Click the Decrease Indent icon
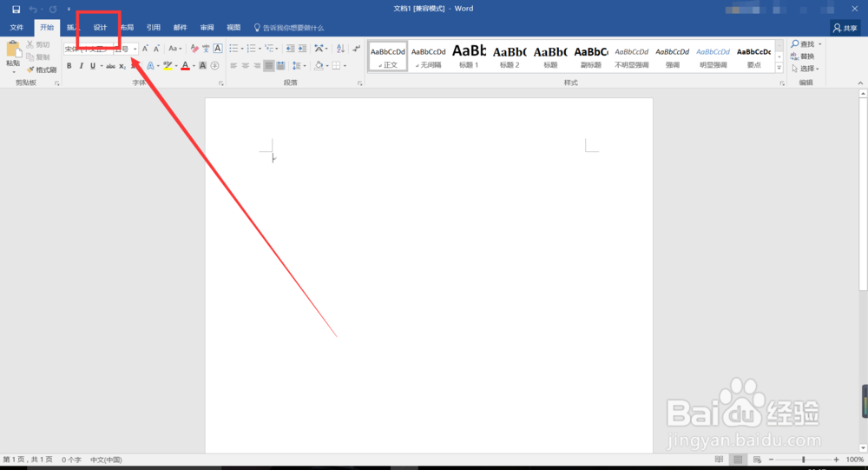Viewport: 868px width, 470px height. point(290,49)
